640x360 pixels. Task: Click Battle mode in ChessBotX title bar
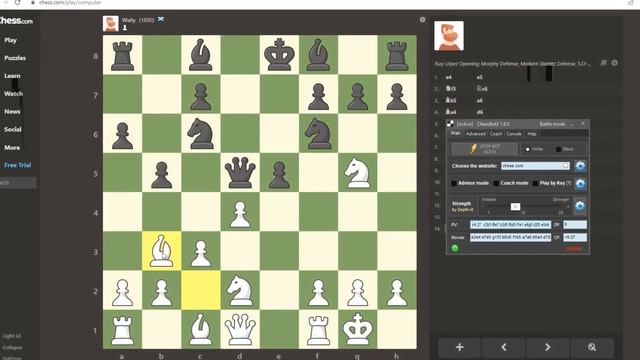pos(552,124)
